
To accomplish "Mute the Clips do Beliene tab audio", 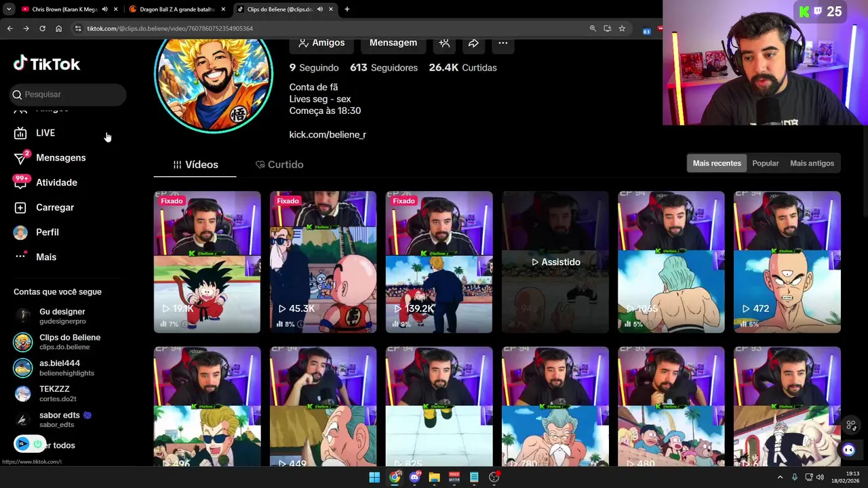I will tap(319, 9).
